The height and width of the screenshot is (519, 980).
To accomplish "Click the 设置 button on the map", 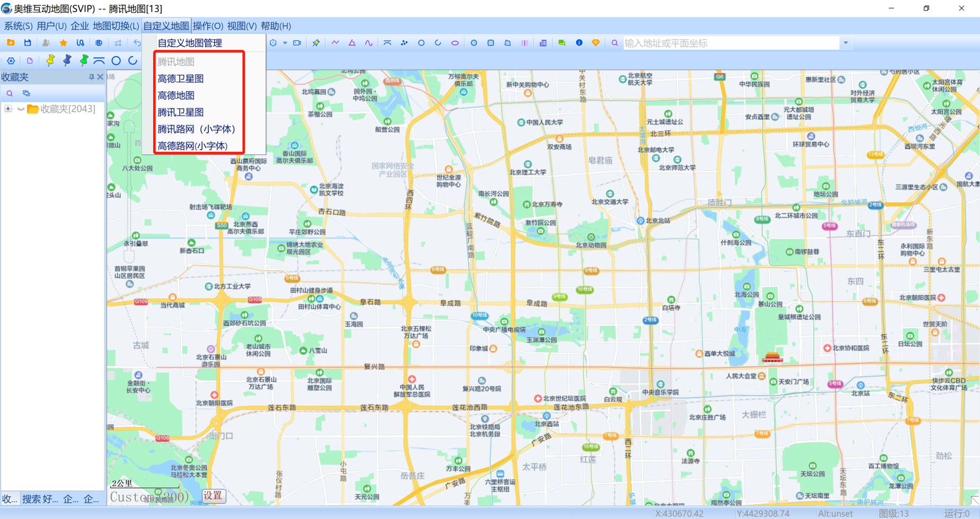I will point(213,496).
